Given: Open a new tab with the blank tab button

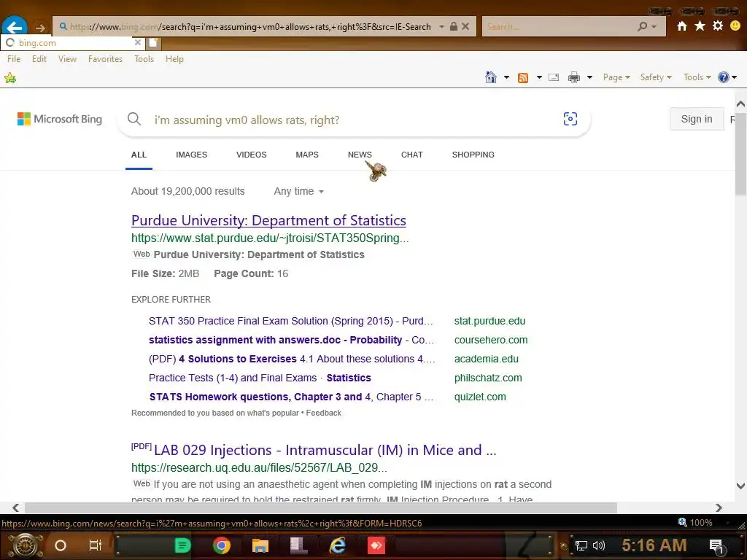Looking at the screenshot, I should tap(154, 43).
